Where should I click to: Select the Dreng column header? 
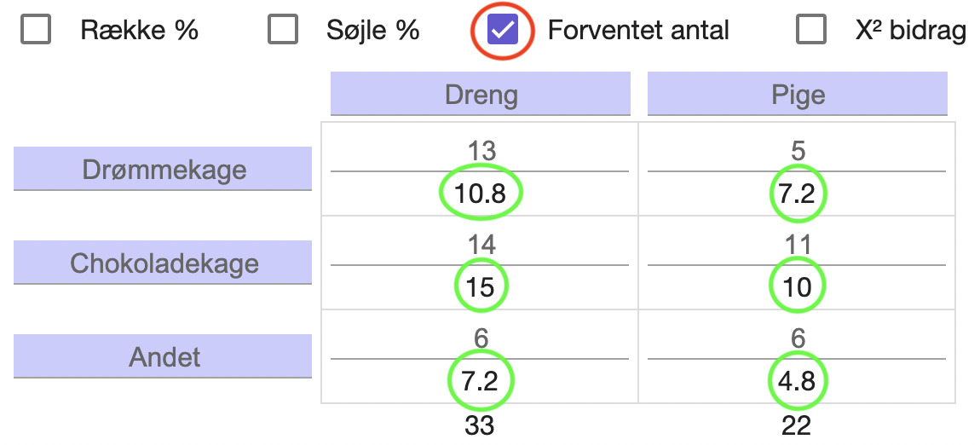(481, 94)
